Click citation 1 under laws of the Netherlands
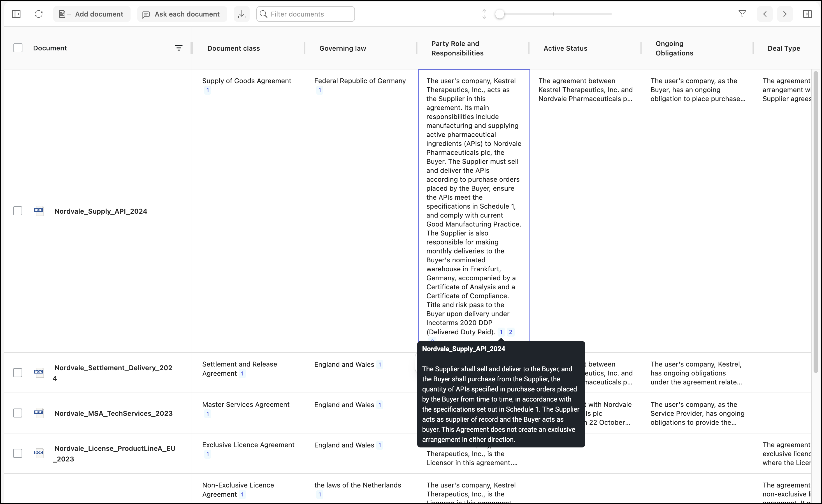This screenshot has height=504, width=822. click(x=320, y=495)
